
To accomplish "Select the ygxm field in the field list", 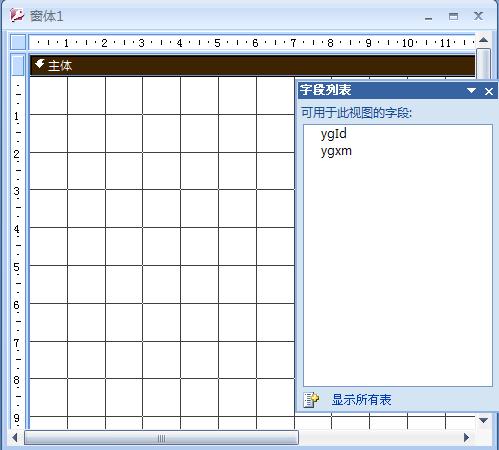I will [336, 151].
